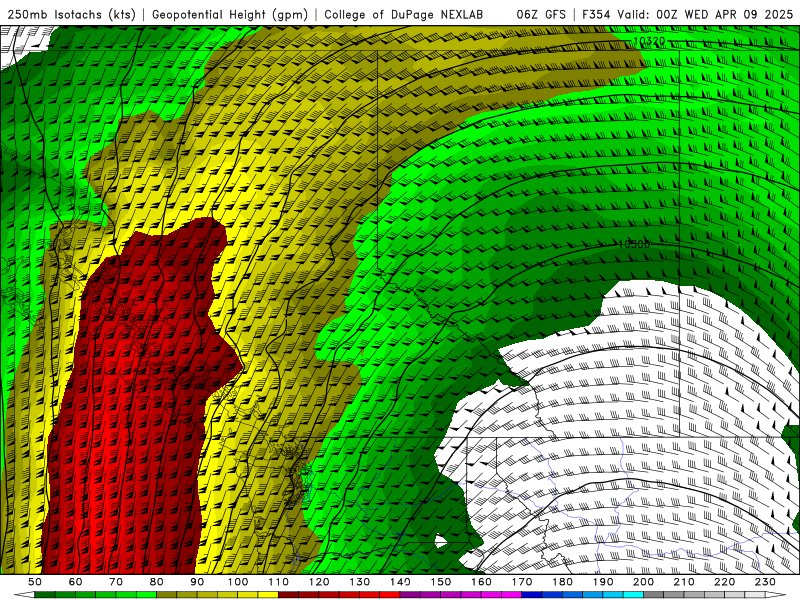
Task: Click the 210 knot legend label
Action: pyautogui.click(x=684, y=582)
